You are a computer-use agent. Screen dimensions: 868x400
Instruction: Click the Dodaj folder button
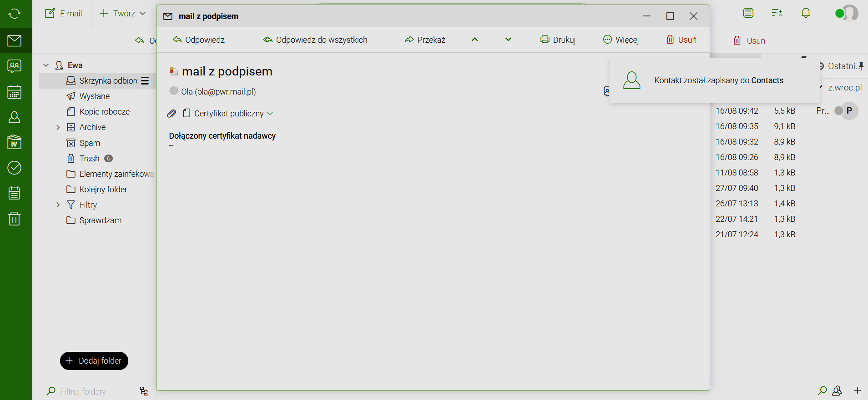(x=94, y=361)
